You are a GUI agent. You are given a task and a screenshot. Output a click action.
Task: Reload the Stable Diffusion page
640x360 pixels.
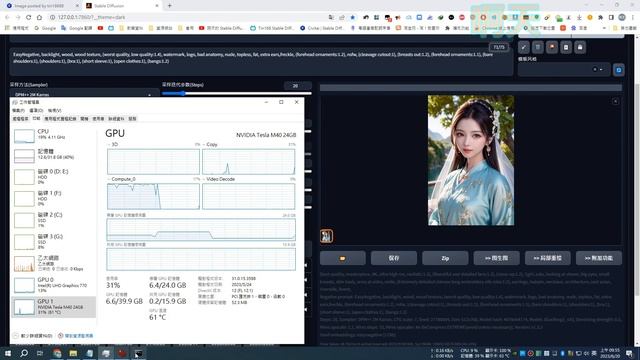(29, 17)
